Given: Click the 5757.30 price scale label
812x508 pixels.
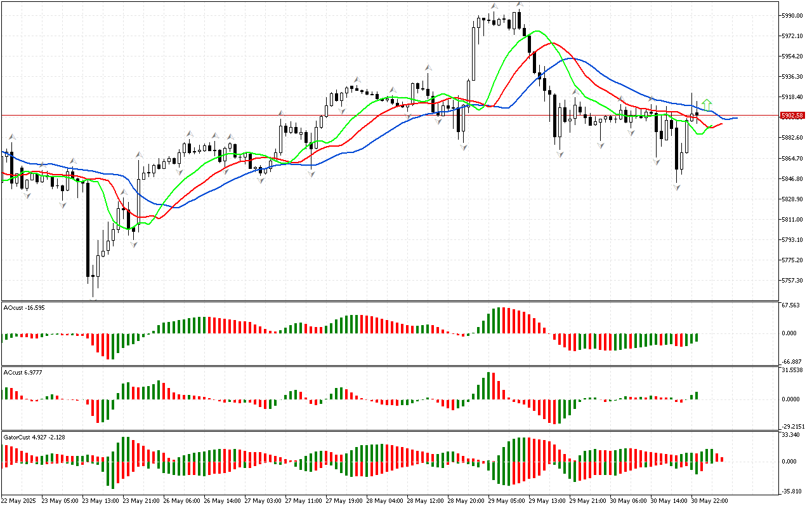Looking at the screenshot, I should click(x=792, y=281).
